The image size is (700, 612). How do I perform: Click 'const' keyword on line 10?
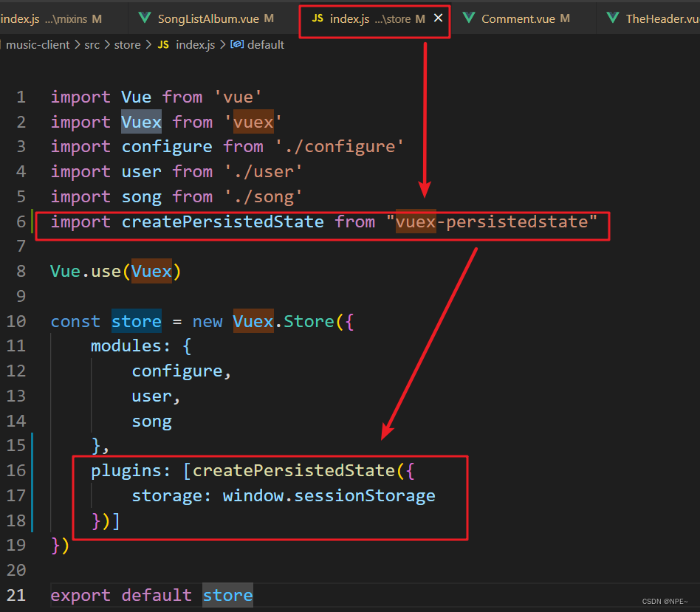coord(75,321)
